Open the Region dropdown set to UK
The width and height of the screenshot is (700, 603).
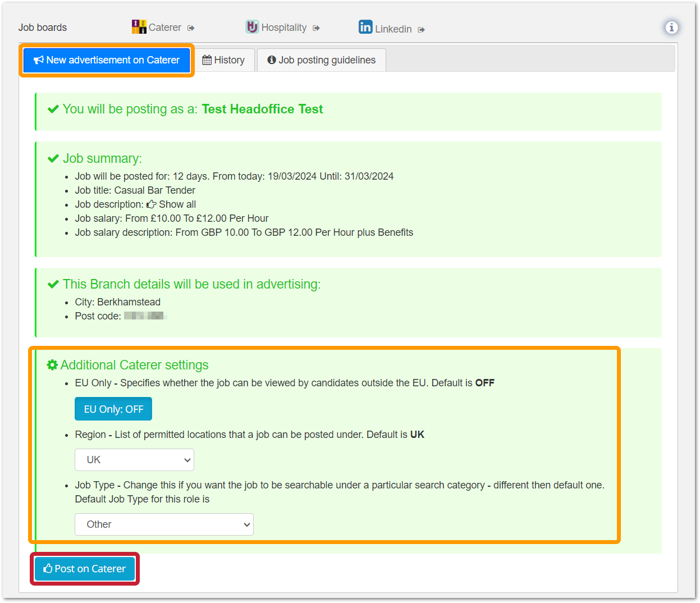[134, 460]
